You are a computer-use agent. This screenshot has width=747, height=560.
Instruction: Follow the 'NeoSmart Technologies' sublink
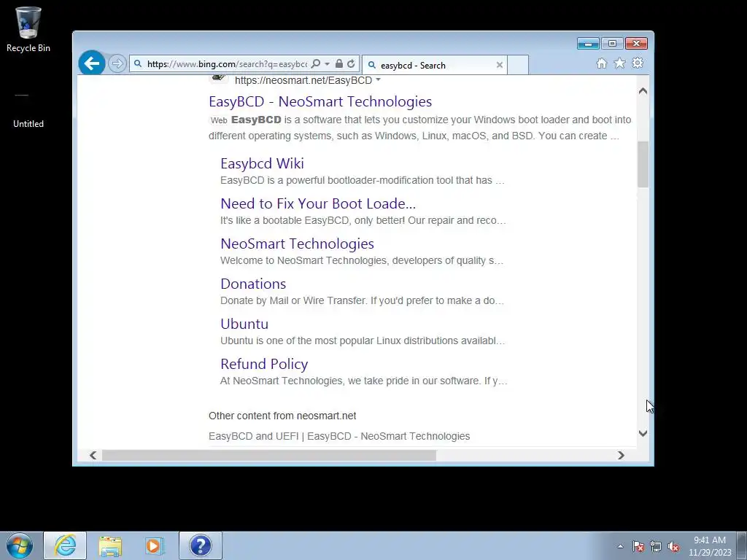298,244
